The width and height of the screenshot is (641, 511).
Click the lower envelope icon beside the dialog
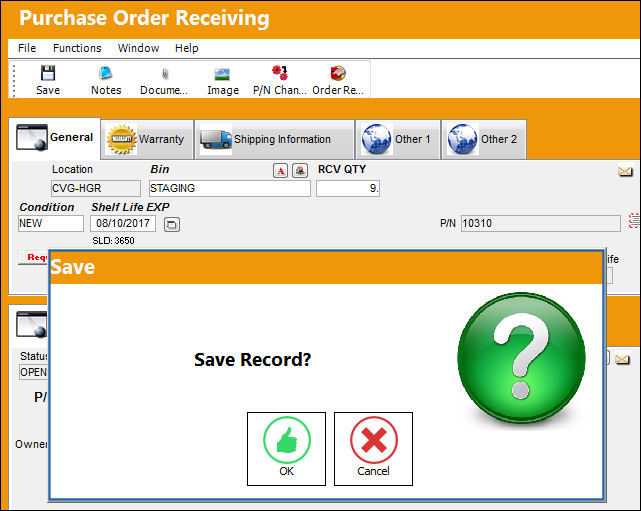click(622, 359)
